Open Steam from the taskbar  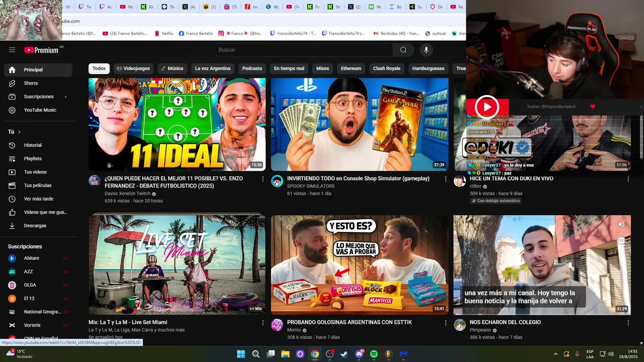click(344, 354)
